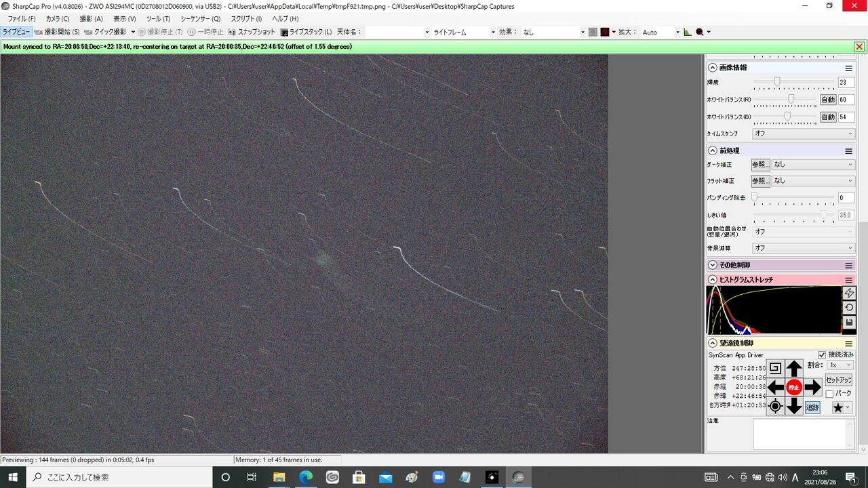868x488 pixels.
Task: Slew mount left with the left arrow
Action: 776,388
